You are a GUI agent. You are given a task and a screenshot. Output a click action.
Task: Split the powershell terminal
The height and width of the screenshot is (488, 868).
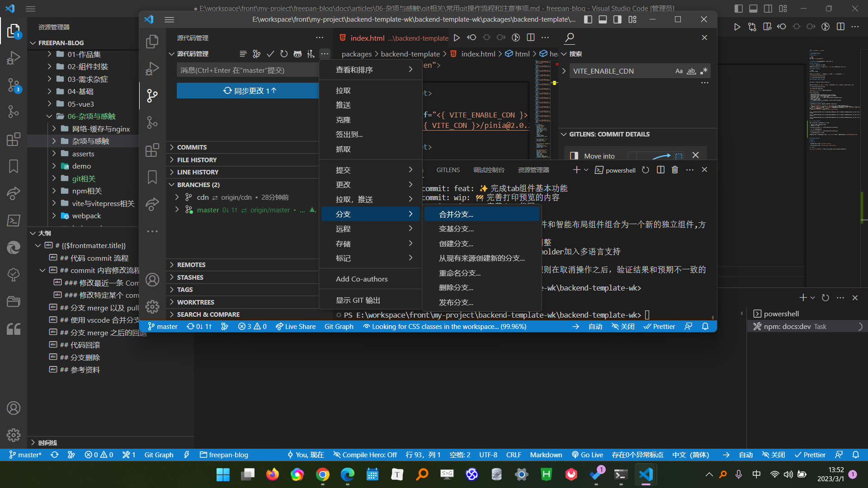(x=660, y=170)
